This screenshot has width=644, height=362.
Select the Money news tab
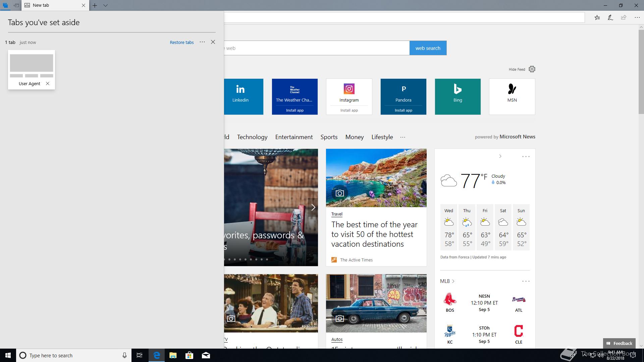354,137
